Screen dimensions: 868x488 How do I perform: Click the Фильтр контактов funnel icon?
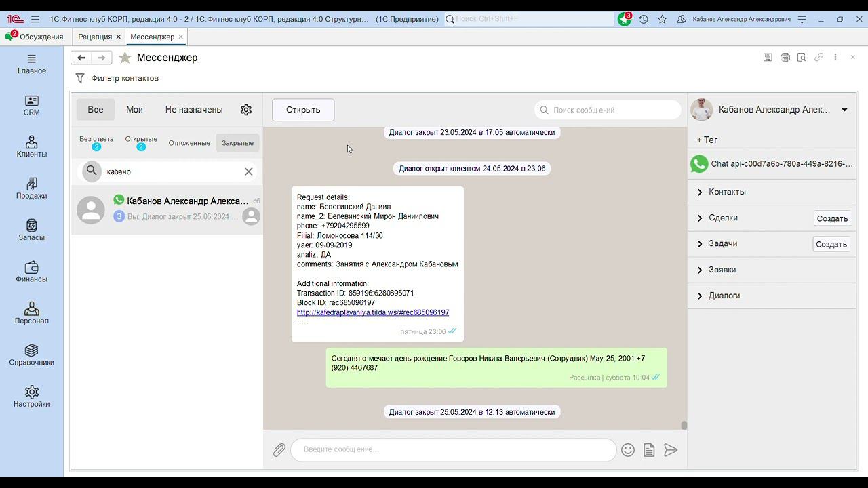tap(80, 78)
